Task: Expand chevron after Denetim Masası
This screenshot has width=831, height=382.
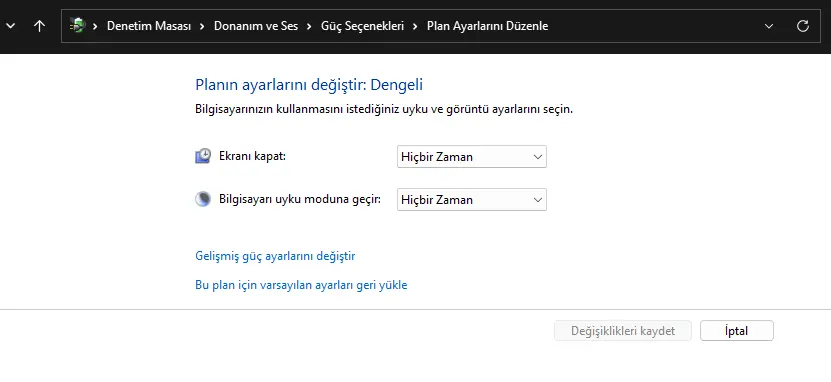Action: point(202,26)
